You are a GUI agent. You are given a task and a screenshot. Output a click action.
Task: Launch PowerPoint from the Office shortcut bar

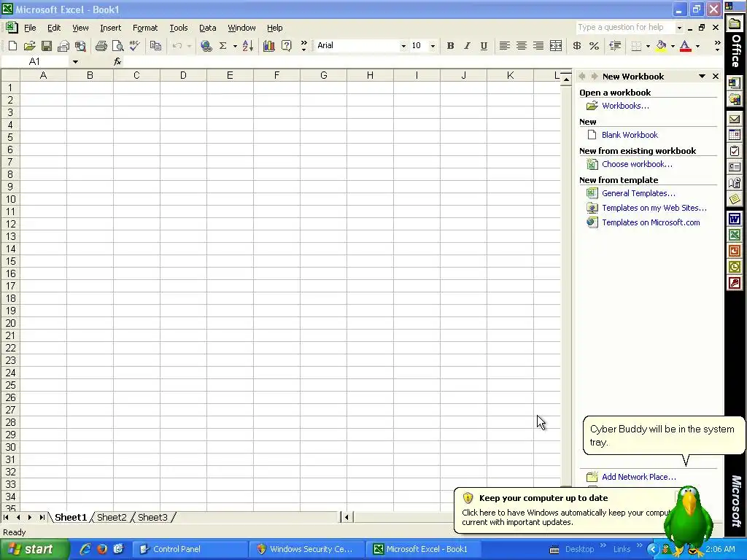[734, 251]
